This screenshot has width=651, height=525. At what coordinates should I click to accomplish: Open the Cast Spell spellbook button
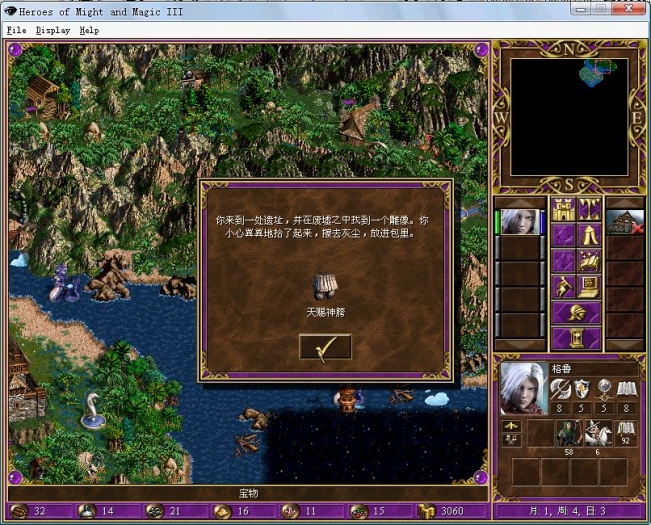click(589, 261)
